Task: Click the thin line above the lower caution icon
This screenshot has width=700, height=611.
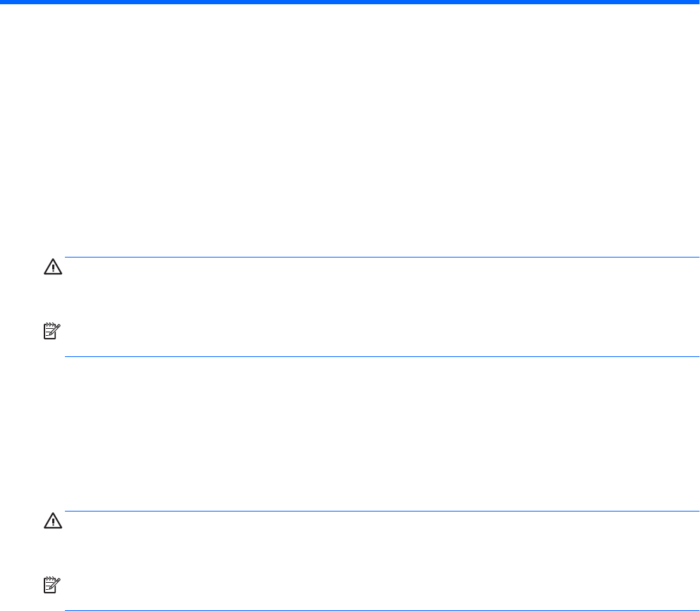Action: point(381,512)
